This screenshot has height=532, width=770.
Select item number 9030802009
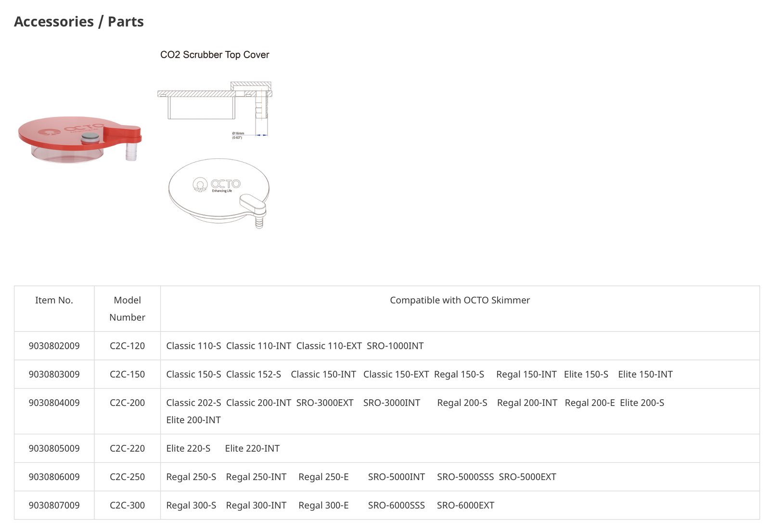54,346
